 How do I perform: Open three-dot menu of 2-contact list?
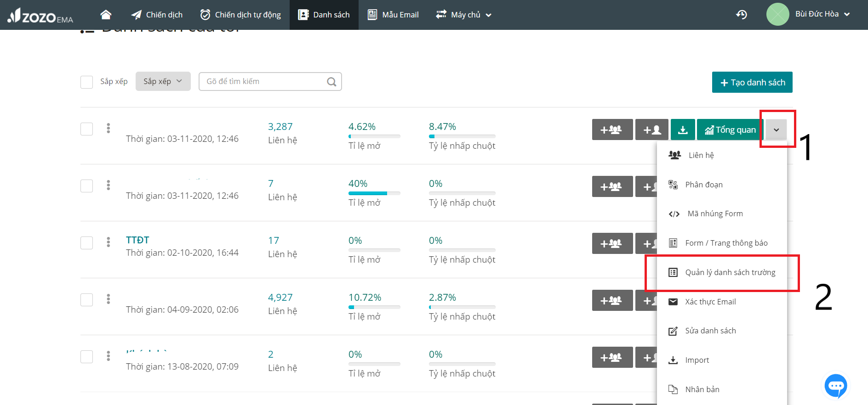pos(108,356)
